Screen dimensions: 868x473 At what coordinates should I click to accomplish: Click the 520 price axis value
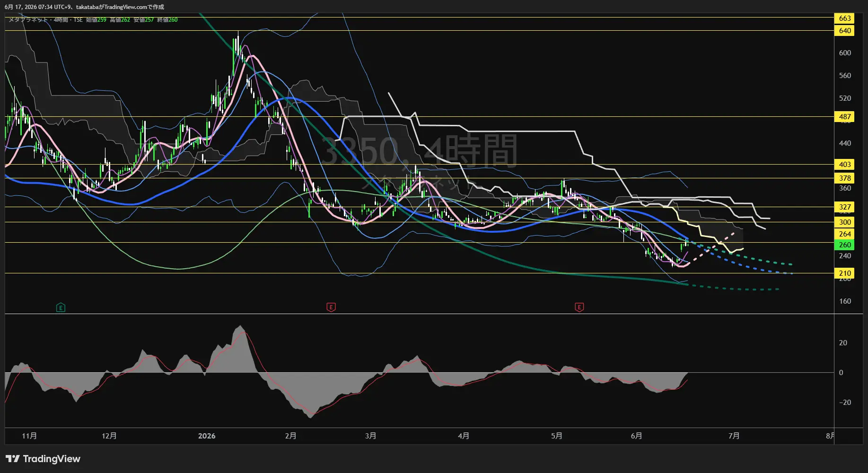pos(845,98)
